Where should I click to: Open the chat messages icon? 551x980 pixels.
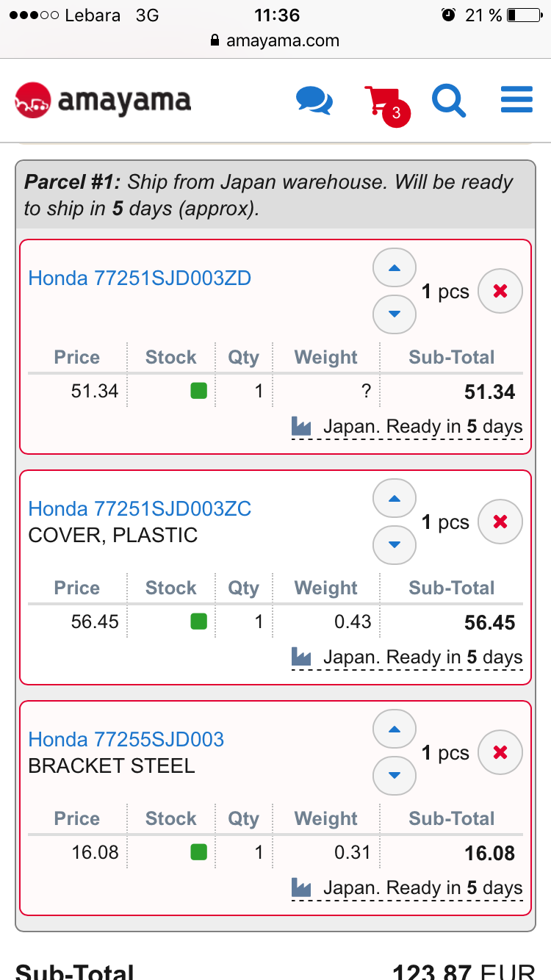(314, 100)
